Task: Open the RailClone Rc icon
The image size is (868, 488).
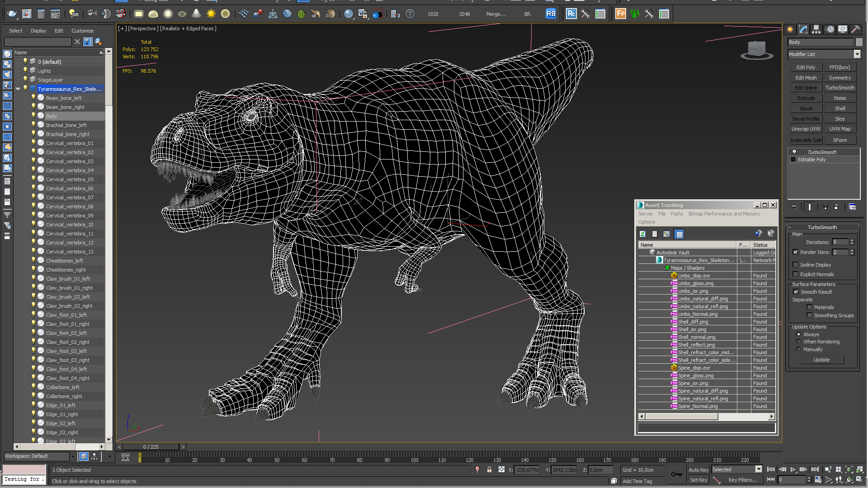Action: [x=571, y=14]
